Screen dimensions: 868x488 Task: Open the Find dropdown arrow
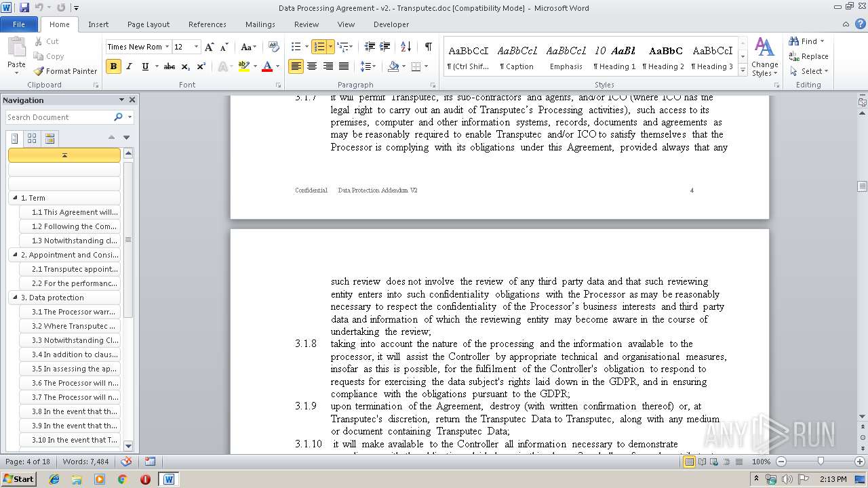(823, 41)
